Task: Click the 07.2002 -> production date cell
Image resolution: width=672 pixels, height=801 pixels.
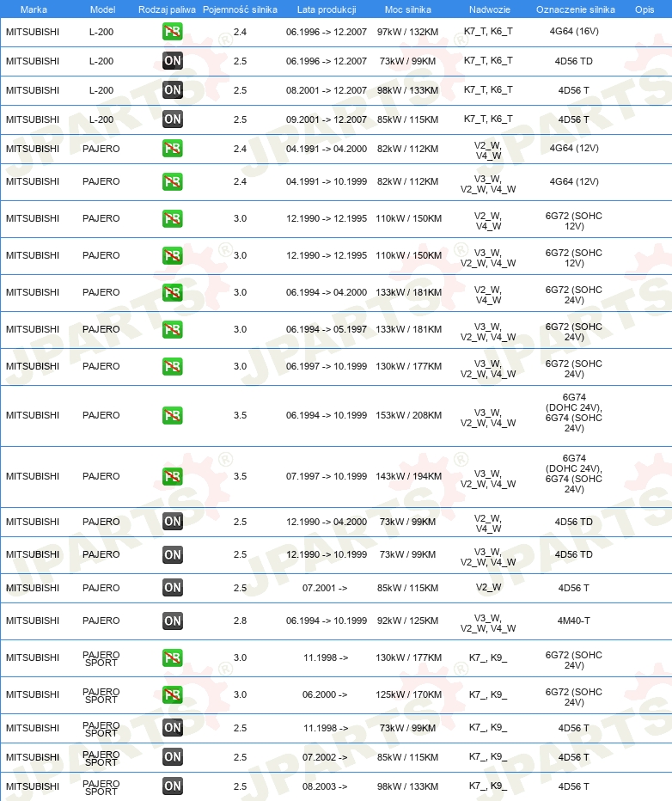Action: 325,757
